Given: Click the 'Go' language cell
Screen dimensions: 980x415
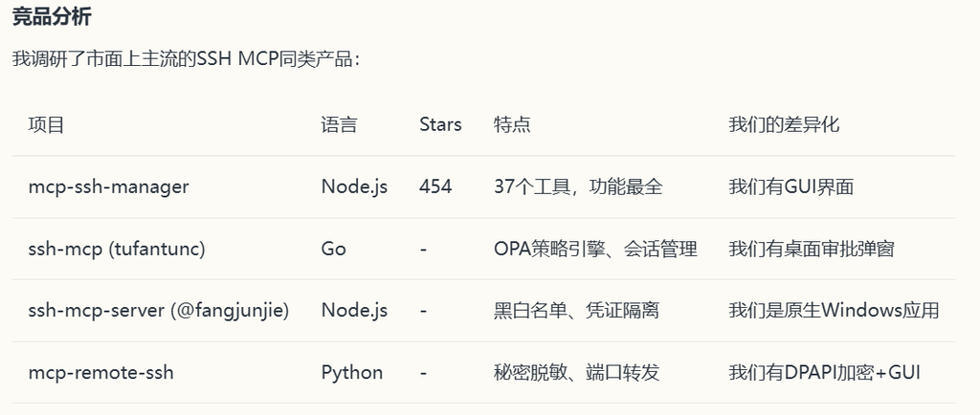Looking at the screenshot, I should [x=334, y=249].
